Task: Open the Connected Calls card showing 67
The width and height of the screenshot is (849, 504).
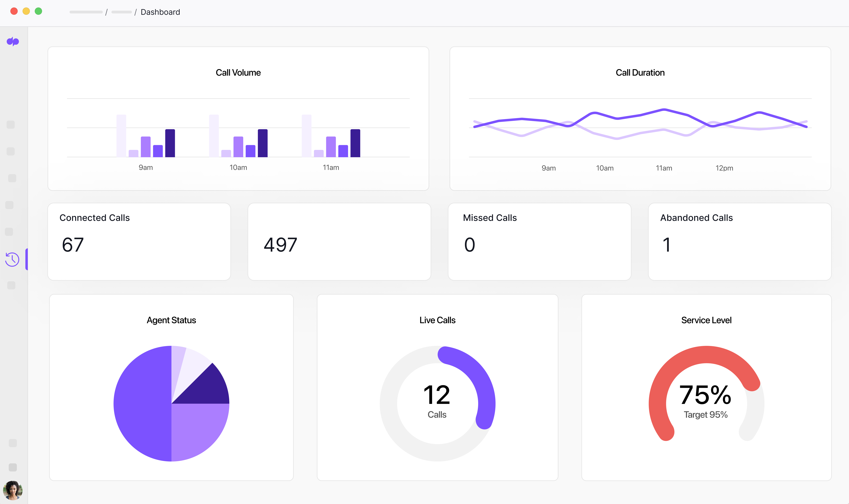Action: pos(139,241)
